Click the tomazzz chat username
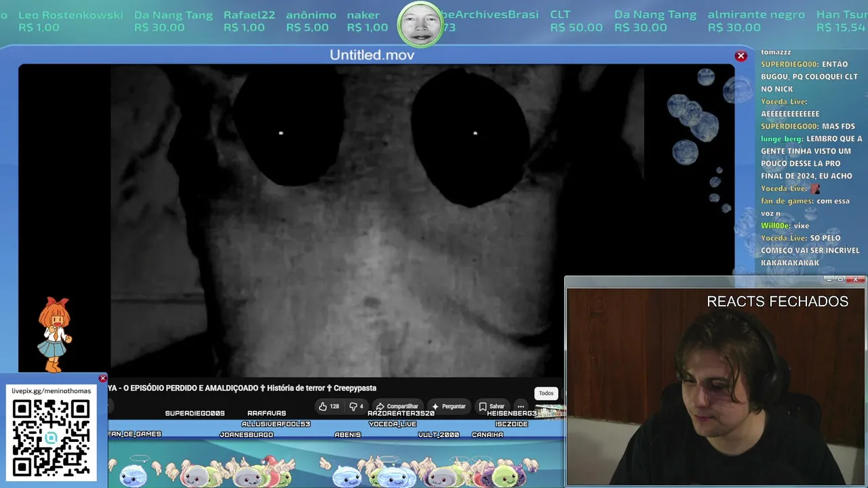This screenshot has height=488, width=868. tap(776, 52)
